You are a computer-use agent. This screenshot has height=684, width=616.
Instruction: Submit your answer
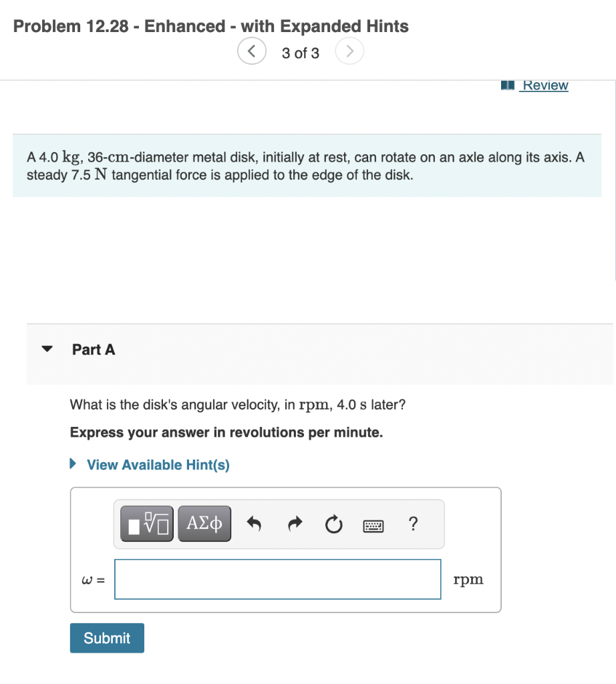pos(106,638)
